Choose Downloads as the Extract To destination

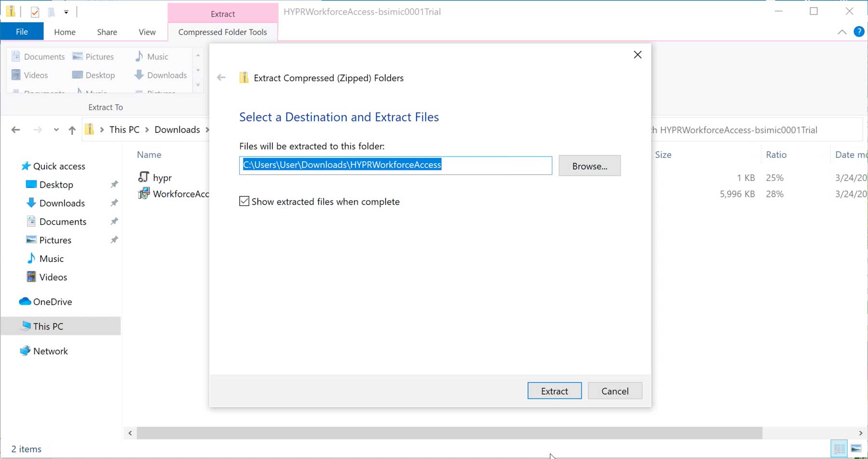161,75
